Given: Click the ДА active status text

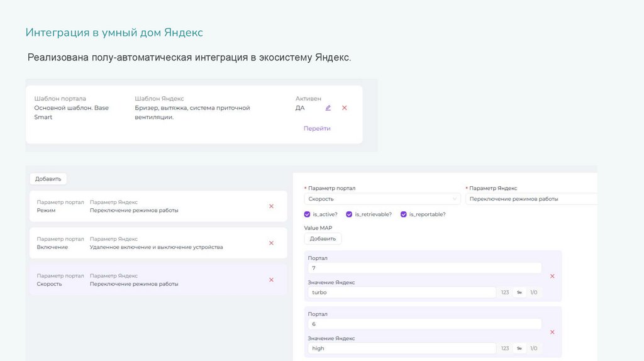Looking at the screenshot, I should (x=300, y=108).
